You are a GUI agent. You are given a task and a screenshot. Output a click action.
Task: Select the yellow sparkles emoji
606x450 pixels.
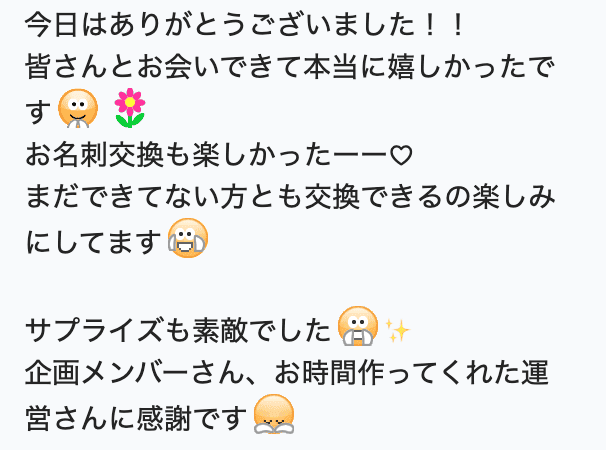[397, 330]
